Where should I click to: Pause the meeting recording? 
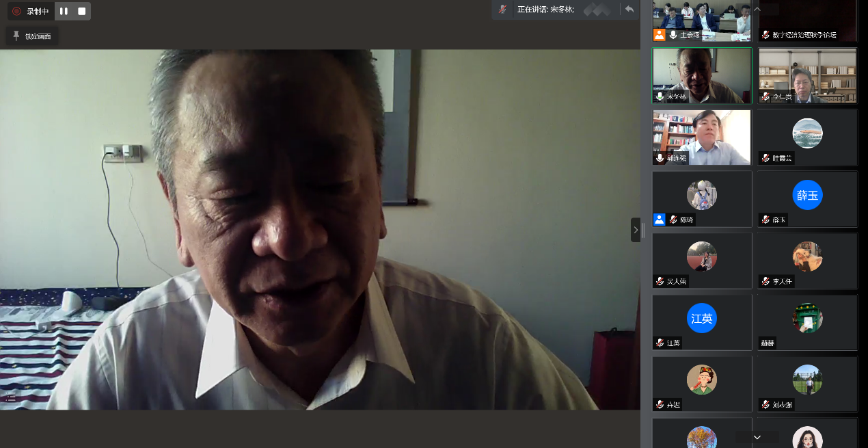click(x=64, y=11)
